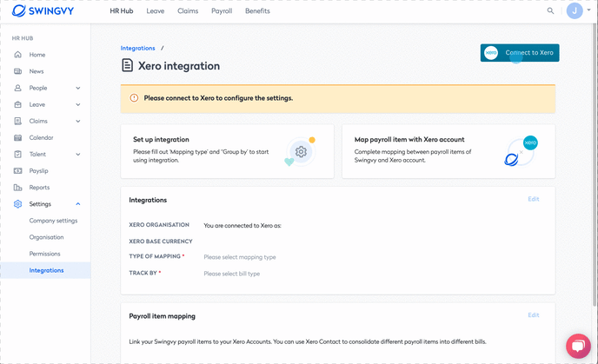The height and width of the screenshot is (364, 598).
Task: Click the Calendar icon in sidebar
Action: [x=17, y=137]
